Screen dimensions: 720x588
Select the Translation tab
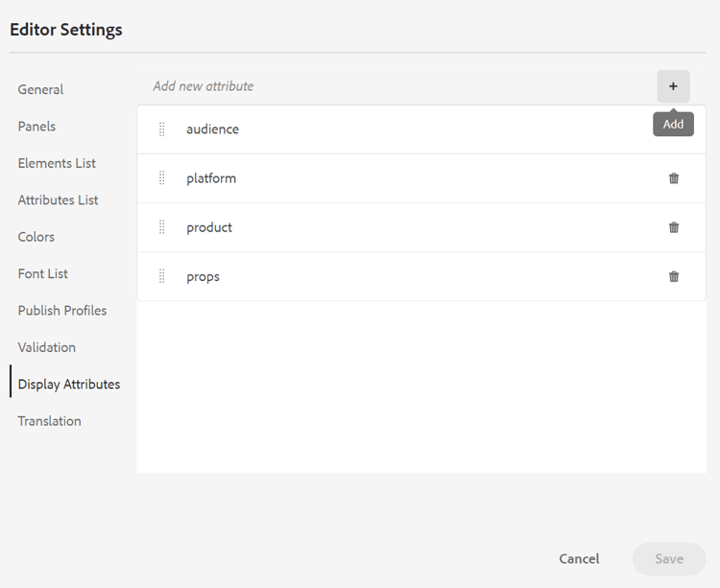(x=49, y=421)
